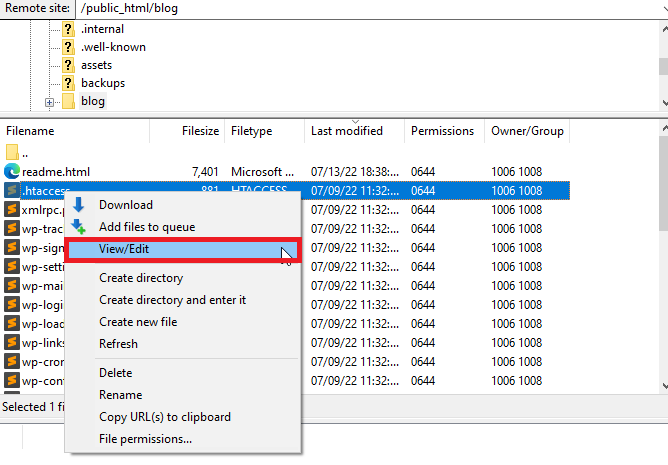Screen dimensions: 668x465
Task: Sort by the Filesize column header
Action: [x=187, y=131]
